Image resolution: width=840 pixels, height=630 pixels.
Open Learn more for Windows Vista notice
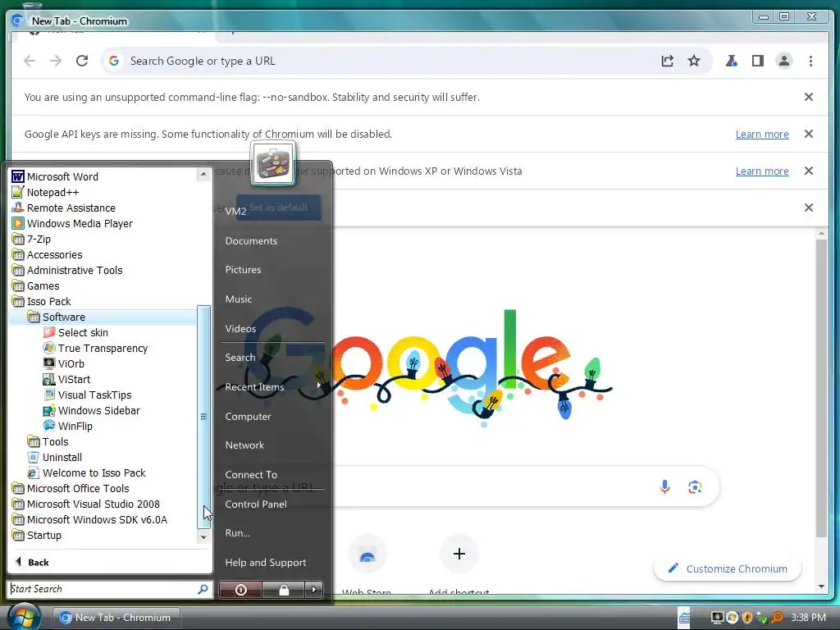click(762, 171)
